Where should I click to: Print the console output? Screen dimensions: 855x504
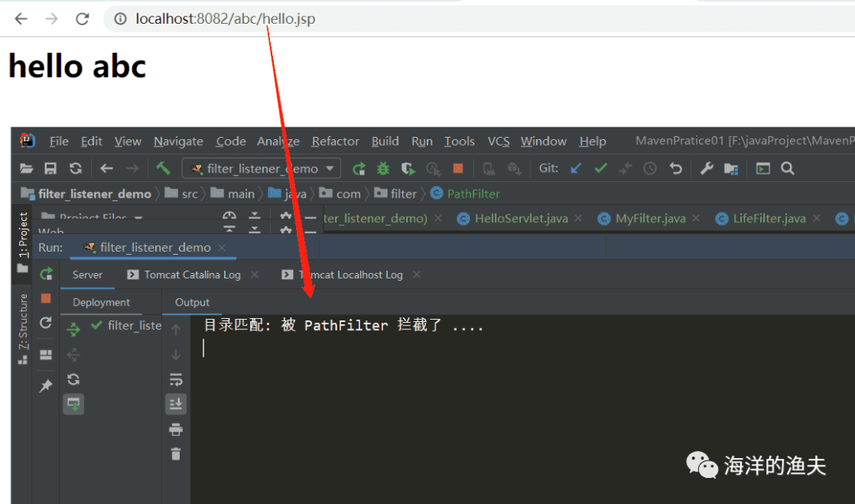pyautogui.click(x=176, y=430)
